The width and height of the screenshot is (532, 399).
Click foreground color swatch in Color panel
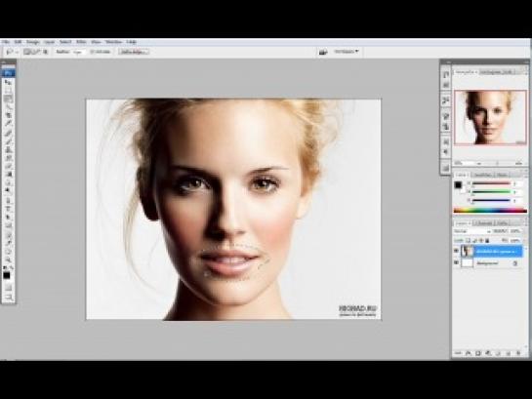tap(458, 184)
